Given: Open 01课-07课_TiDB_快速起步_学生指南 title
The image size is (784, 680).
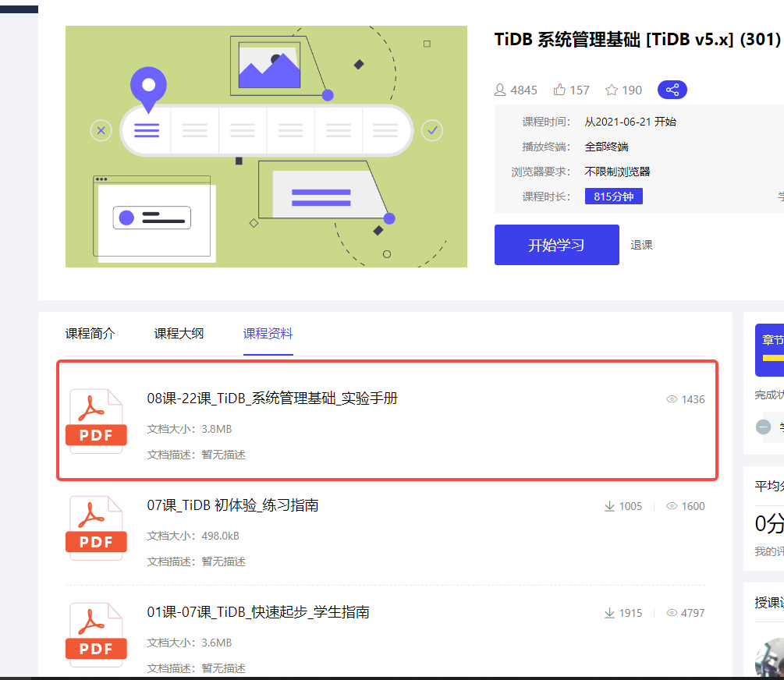Looking at the screenshot, I should coord(258,612).
